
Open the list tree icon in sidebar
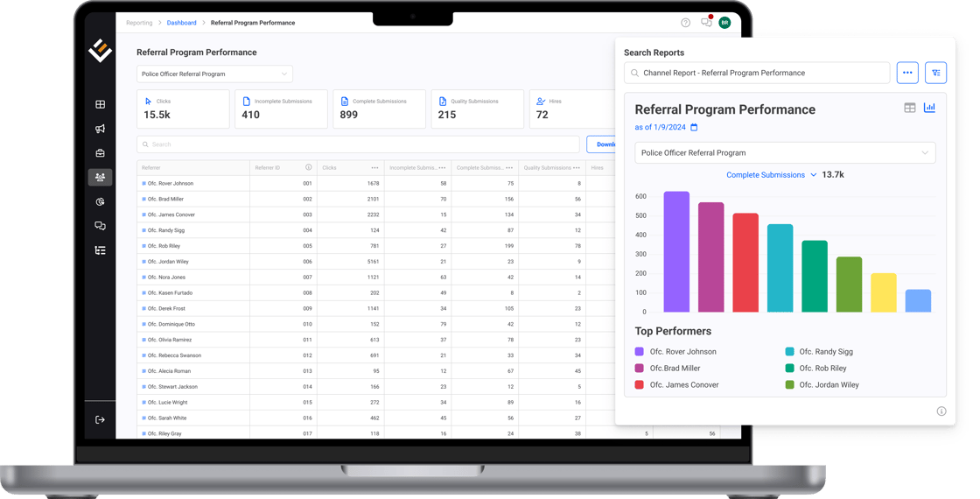click(x=100, y=250)
